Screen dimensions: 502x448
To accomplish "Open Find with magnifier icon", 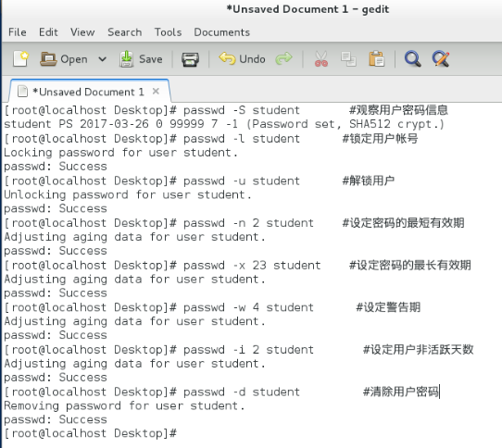I will coord(412,59).
